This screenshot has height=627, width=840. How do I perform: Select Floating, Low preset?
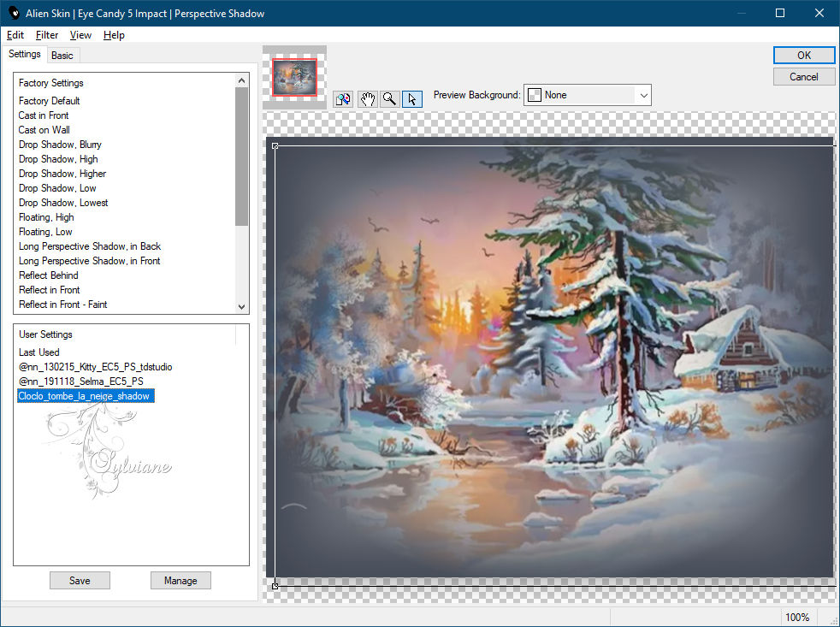coord(45,232)
